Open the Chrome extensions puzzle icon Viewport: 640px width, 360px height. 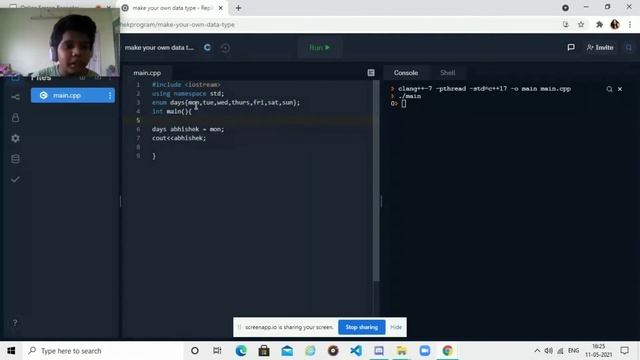599,24
